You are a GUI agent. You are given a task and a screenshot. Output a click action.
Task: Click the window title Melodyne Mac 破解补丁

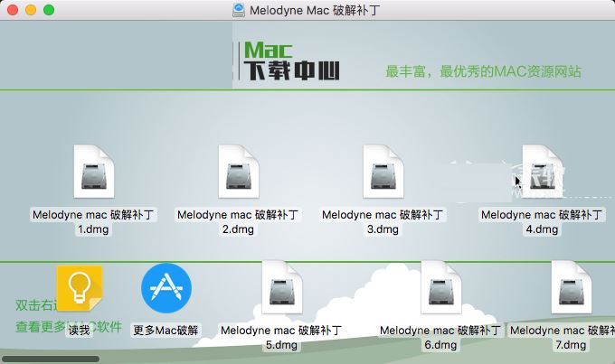click(315, 10)
